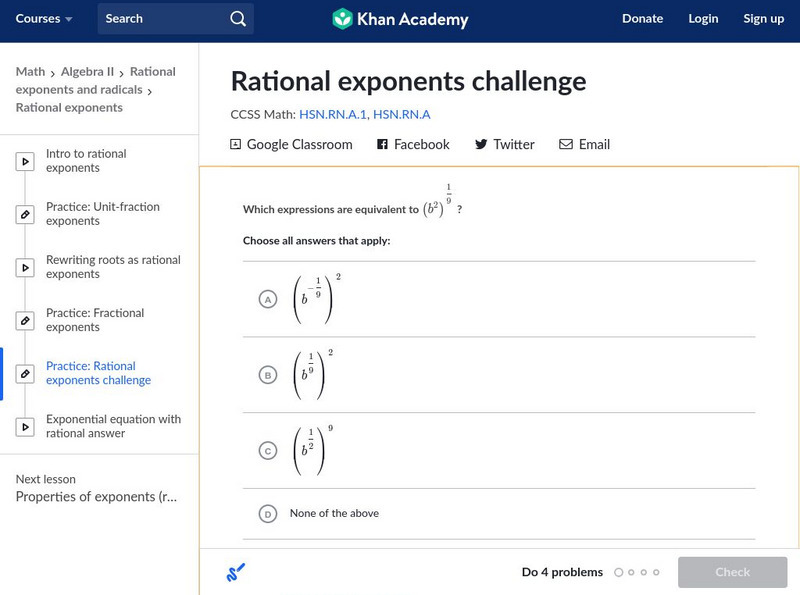Click the Facebook share icon
The width and height of the screenshot is (800, 595).
382,144
